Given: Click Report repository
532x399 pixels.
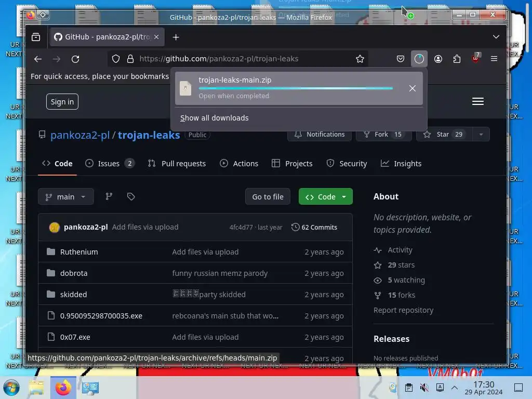Looking at the screenshot, I should point(403,310).
